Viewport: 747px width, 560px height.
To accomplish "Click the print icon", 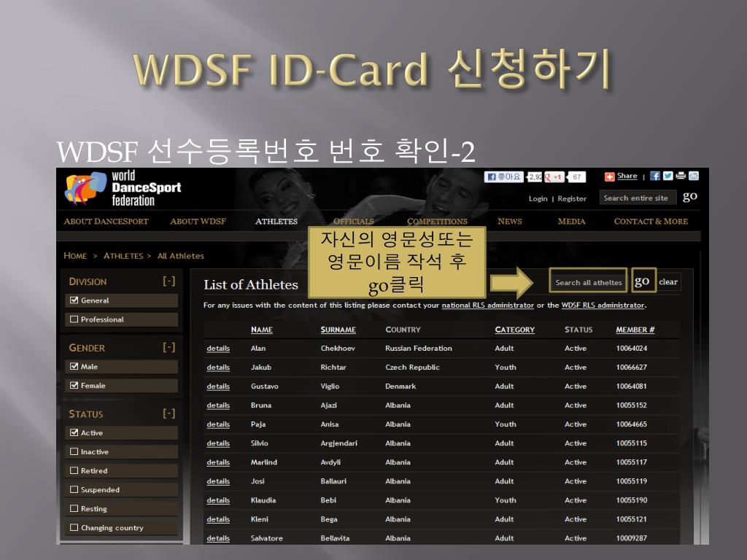I will coord(681,176).
